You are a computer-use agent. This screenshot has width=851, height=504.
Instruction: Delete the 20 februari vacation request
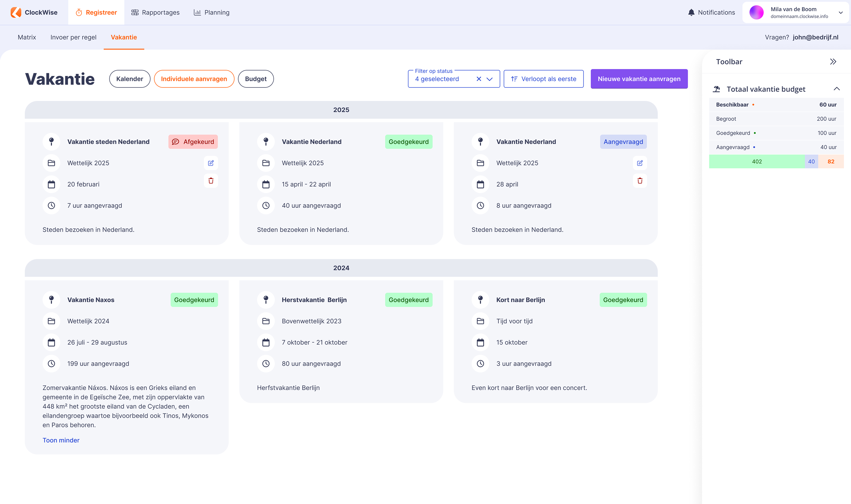coord(211,181)
